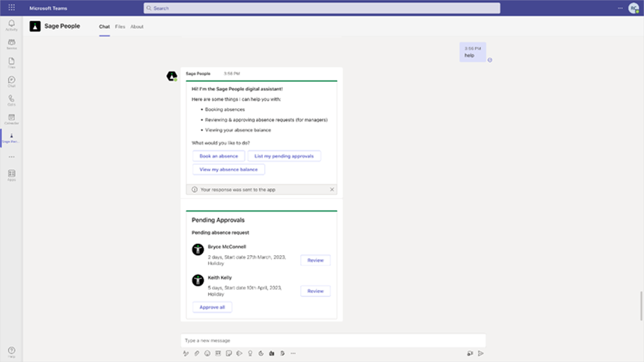The width and height of the screenshot is (644, 362).
Task: Review Keith Kelly's absence request
Action: 315,291
